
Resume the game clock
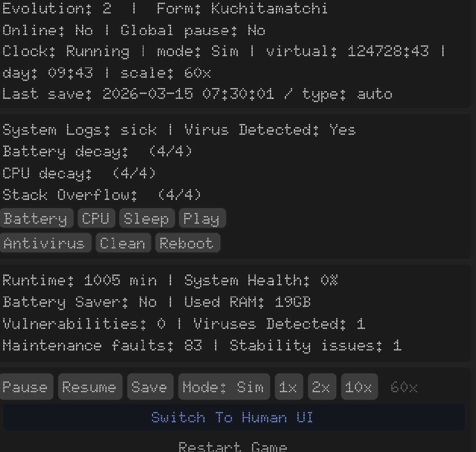90,387
